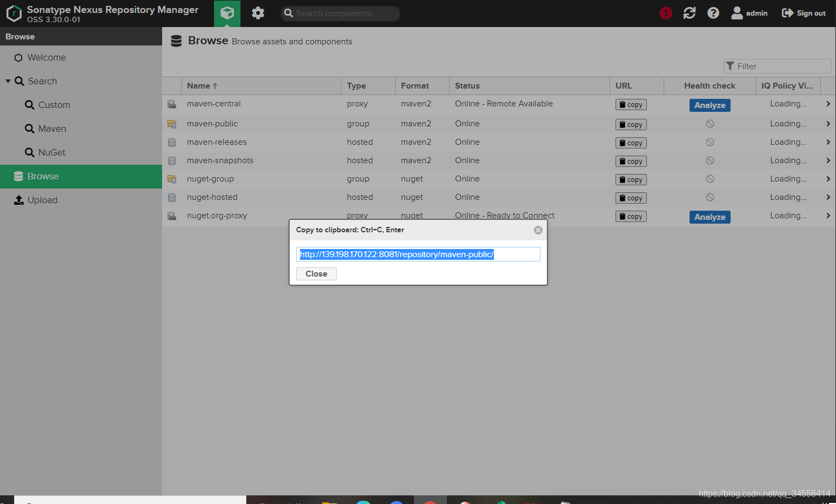Sign out of Nexus
Viewport: 836px width, 504px height.
click(804, 13)
